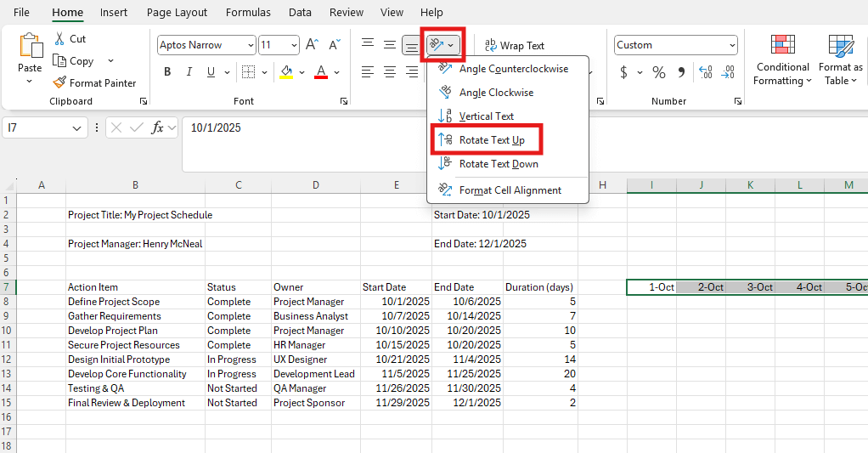Open the Name Box dropdown arrow
The width and height of the screenshot is (868, 453).
77,127
